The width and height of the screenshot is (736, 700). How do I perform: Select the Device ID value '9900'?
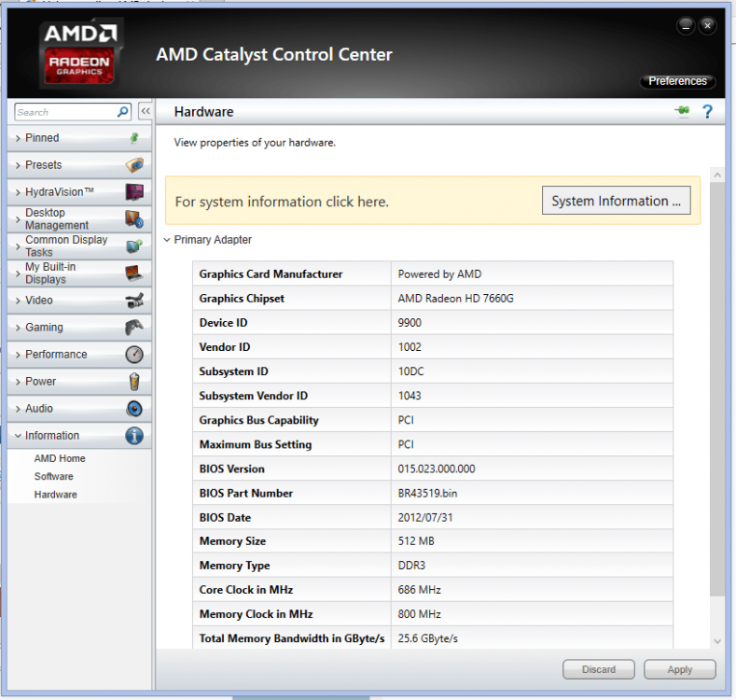click(410, 323)
